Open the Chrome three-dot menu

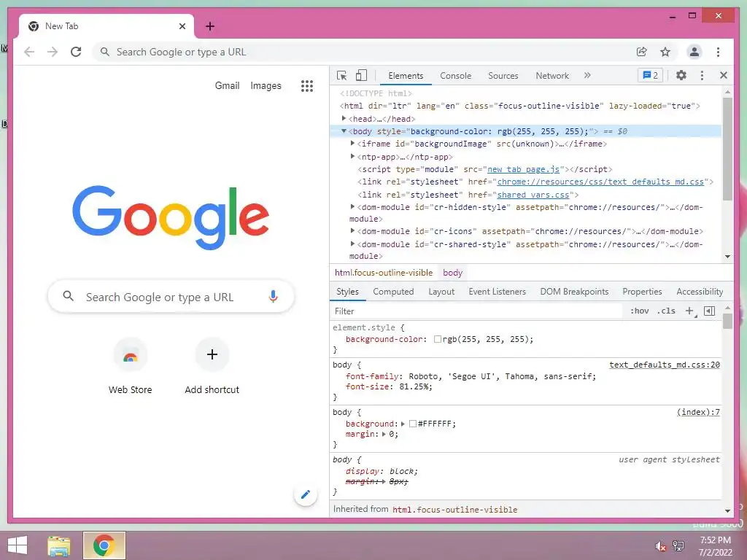(718, 52)
